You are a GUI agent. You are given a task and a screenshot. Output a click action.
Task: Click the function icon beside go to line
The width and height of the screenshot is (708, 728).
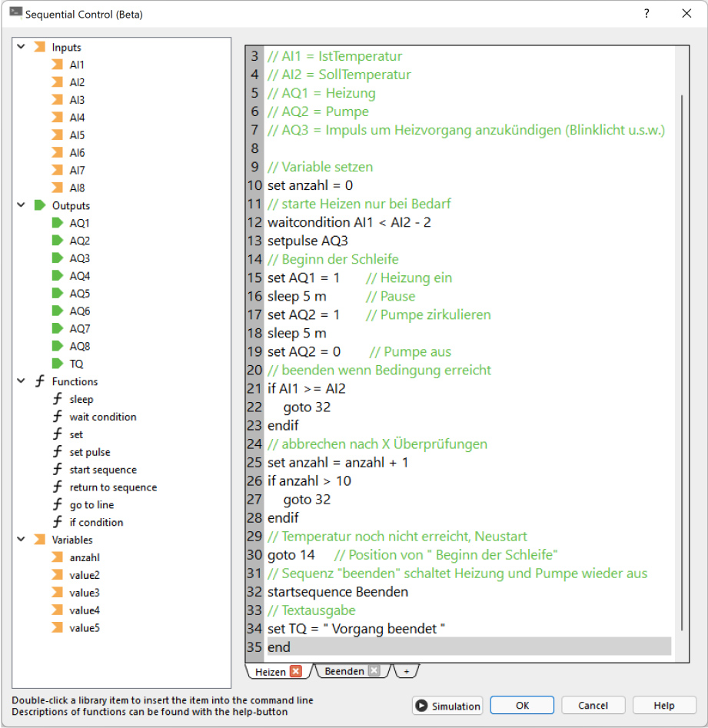58,505
